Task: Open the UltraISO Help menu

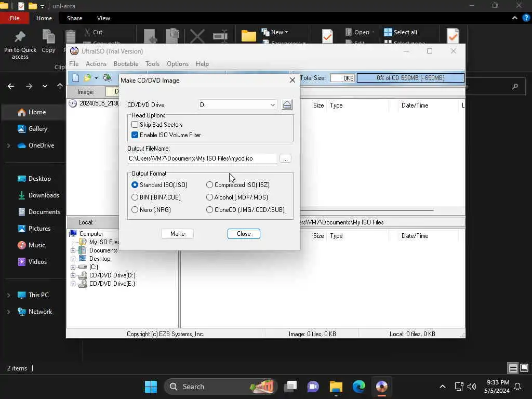Action: [202, 64]
